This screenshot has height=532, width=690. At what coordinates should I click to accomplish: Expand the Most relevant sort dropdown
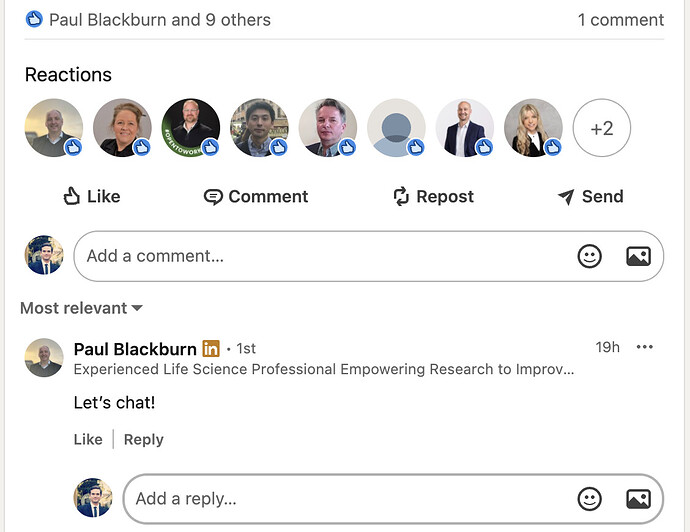click(81, 308)
